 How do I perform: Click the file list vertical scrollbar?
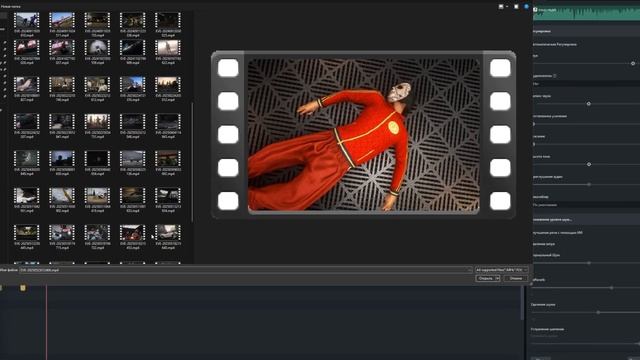192,162
